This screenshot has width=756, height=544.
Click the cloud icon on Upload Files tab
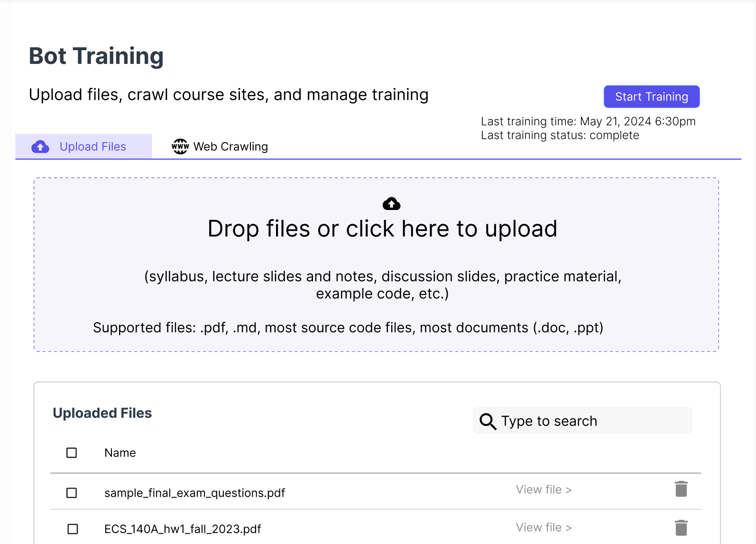(40, 147)
